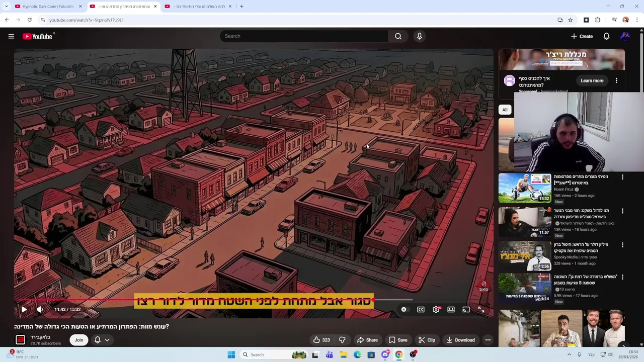Open OBS Studio from the taskbar
644x362 pixels.
pos(413,355)
